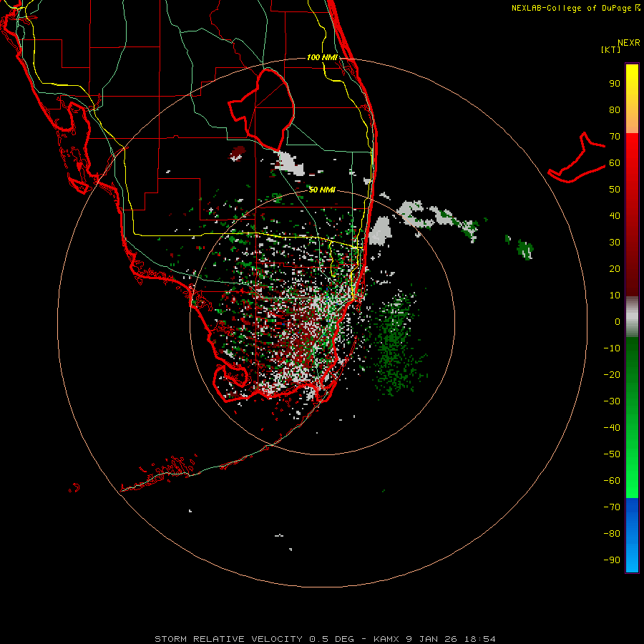
Task: Click the -40 value on velocity scale
Action: 612,428
